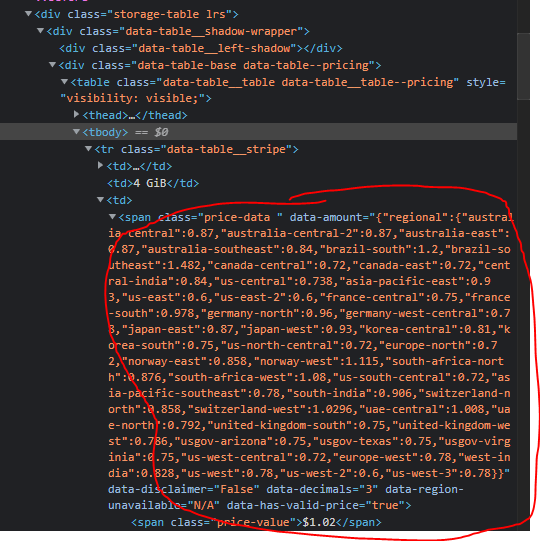540x541 pixels.
Task: Collapse the td containing price-data span
Action: 100,199
